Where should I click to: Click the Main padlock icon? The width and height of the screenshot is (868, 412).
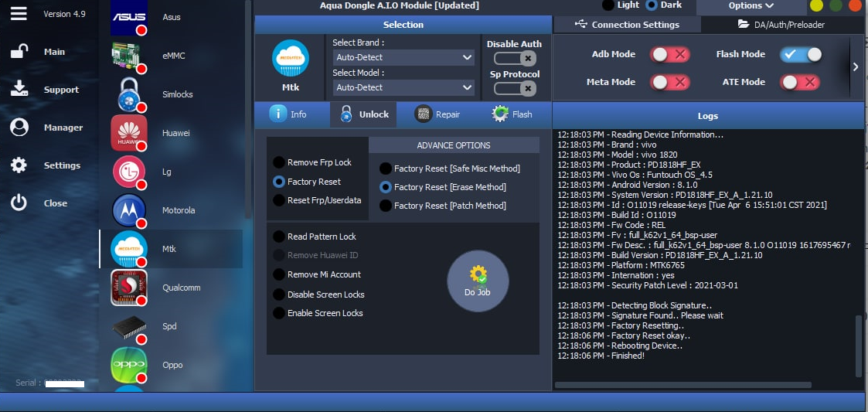click(x=19, y=52)
